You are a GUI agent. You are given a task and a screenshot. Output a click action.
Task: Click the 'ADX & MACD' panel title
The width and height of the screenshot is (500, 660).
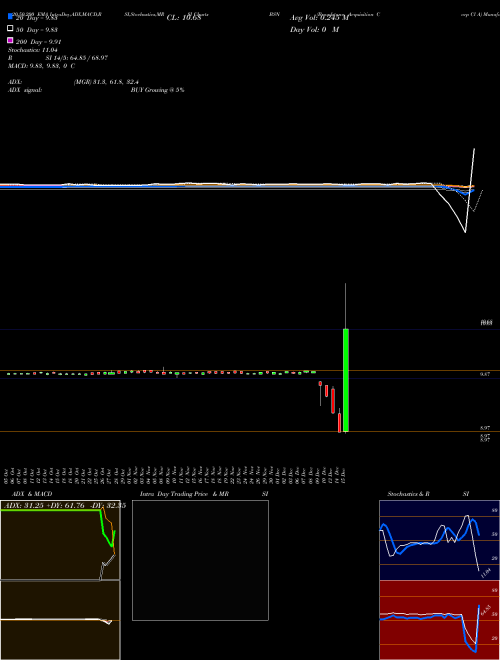point(32,494)
